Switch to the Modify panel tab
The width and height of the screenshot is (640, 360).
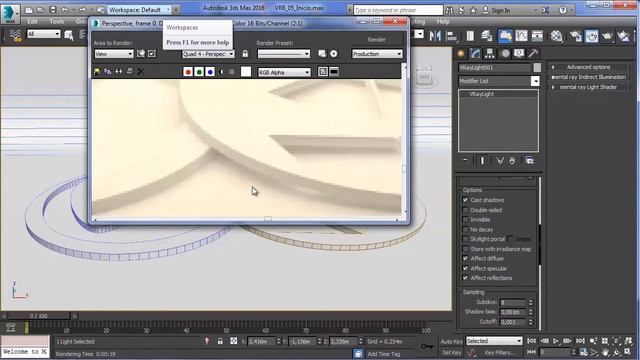[x=475, y=53]
